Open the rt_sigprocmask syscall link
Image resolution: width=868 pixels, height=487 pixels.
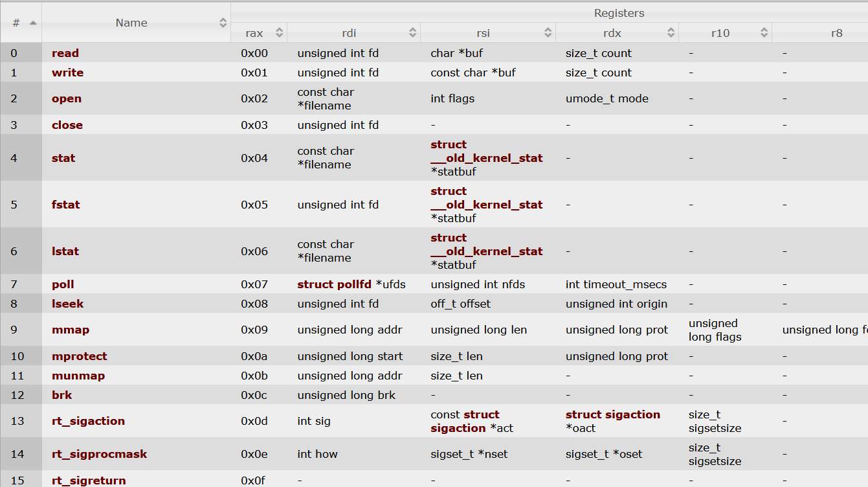point(100,454)
